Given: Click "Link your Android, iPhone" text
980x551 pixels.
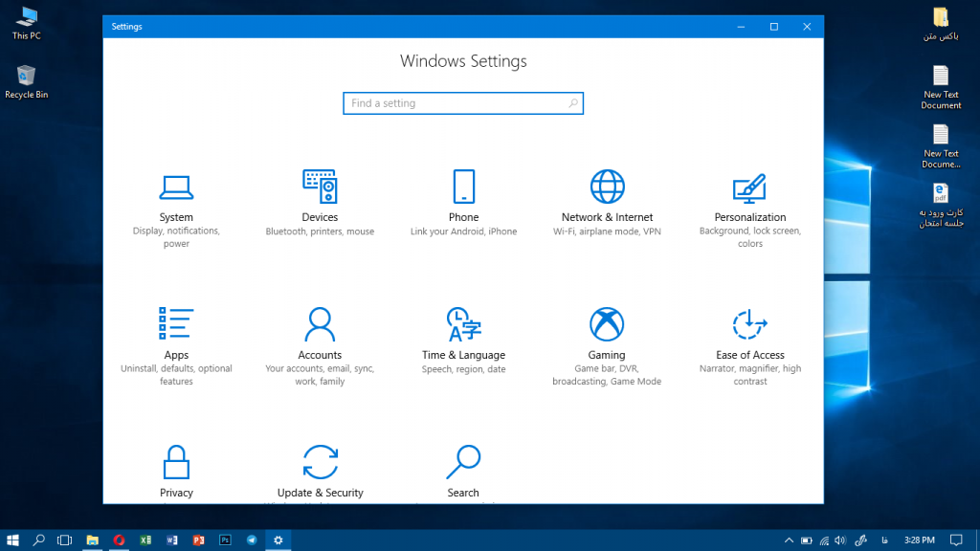Looking at the screenshot, I should click(464, 231).
